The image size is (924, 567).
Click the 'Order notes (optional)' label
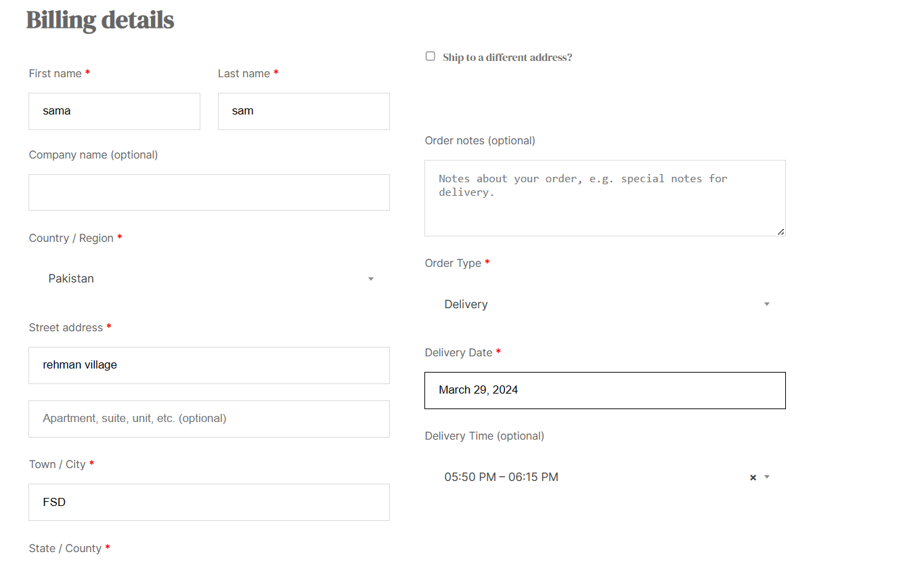point(480,141)
